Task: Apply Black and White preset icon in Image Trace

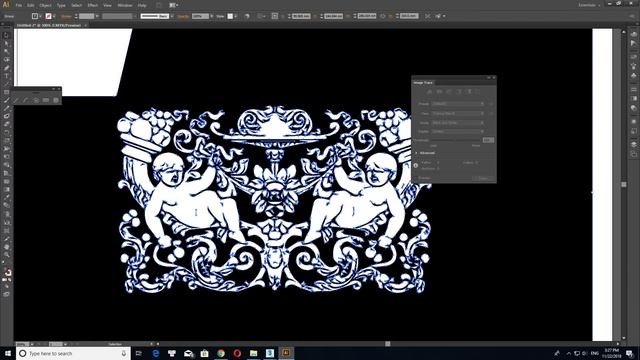Action: 469,92
